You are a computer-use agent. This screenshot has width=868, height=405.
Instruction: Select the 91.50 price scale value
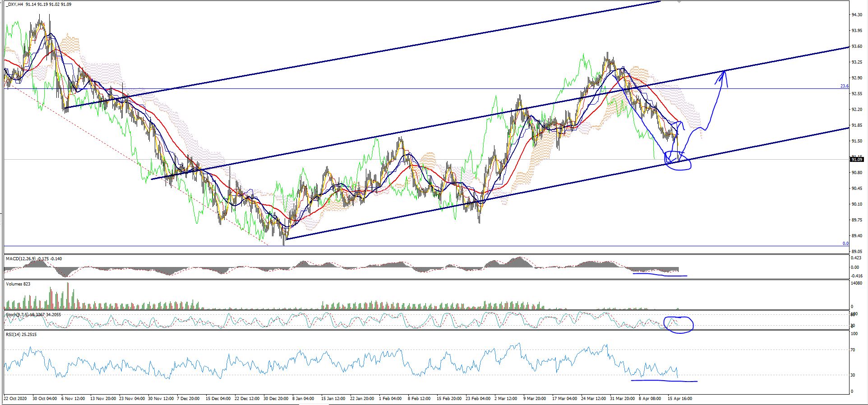point(856,141)
